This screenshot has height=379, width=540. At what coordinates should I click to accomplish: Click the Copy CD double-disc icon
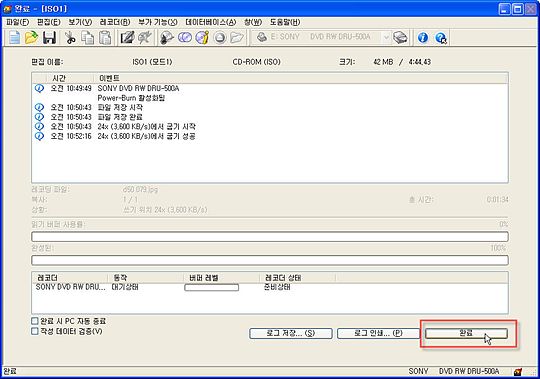[x=185, y=38]
